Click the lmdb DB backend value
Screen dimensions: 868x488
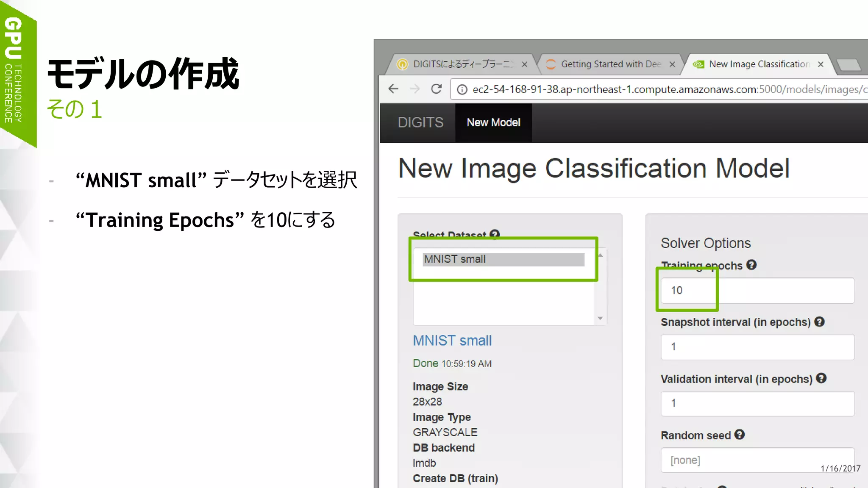click(x=424, y=463)
